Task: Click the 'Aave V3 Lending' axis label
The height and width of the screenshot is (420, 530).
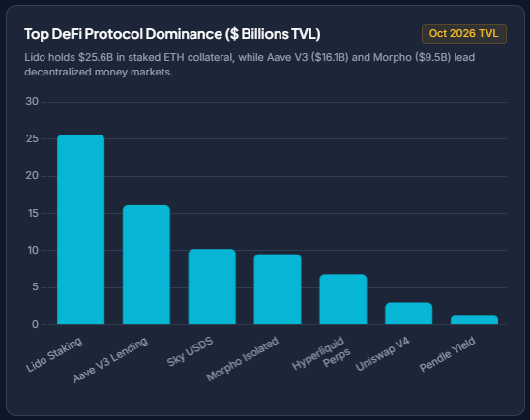Action: coord(110,360)
